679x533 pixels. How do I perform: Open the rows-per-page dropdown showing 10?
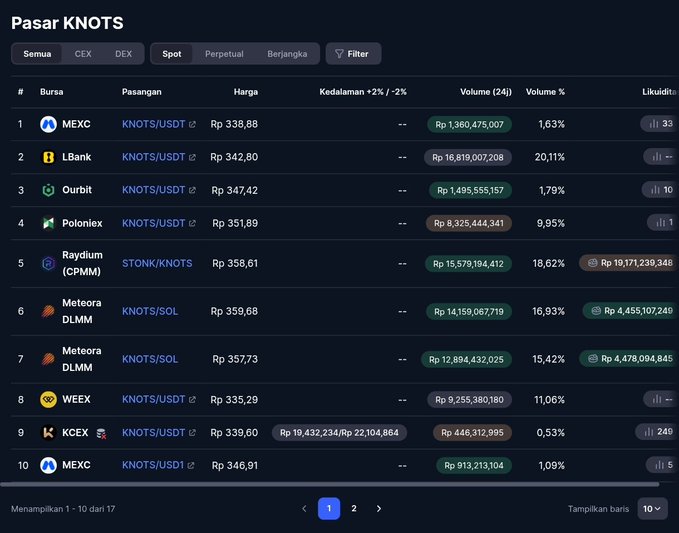coord(652,509)
